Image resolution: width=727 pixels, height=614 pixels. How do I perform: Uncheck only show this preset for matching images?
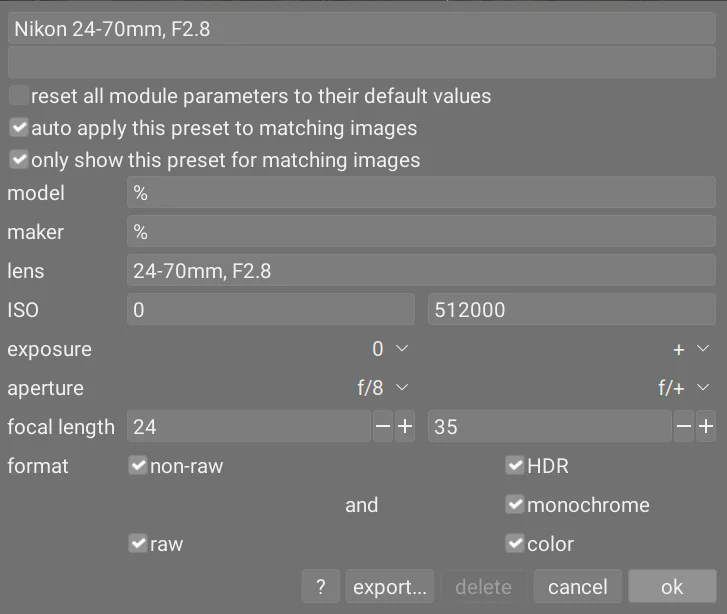19,160
